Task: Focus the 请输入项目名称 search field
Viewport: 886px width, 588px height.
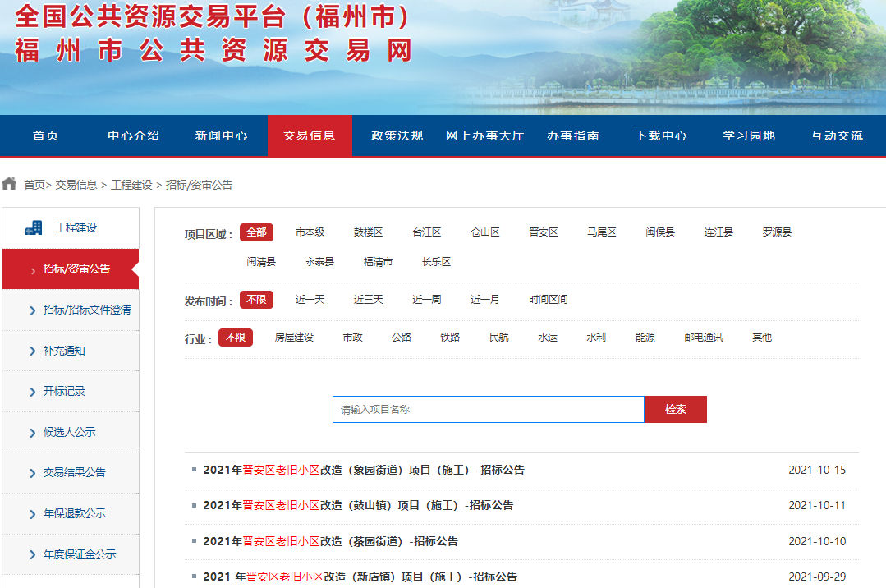Action: [x=489, y=409]
